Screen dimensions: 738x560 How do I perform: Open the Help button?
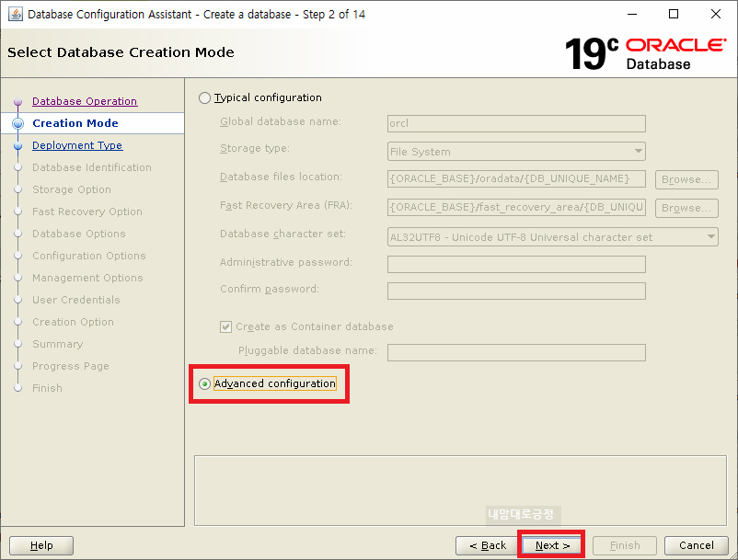[x=41, y=545]
